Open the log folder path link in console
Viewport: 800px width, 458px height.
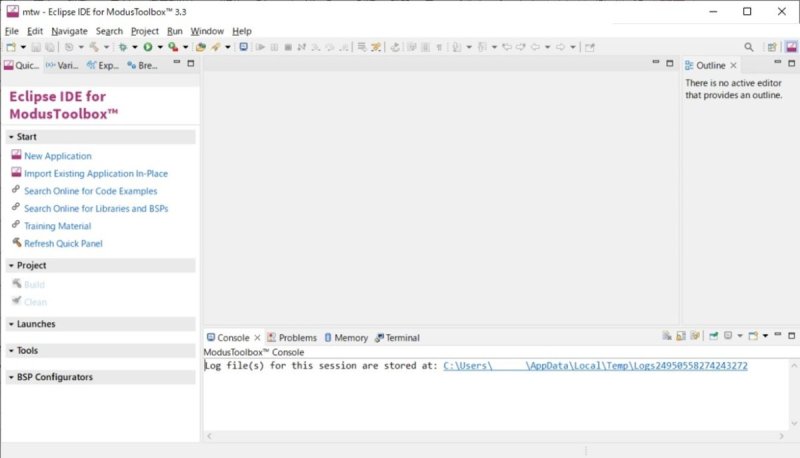(595, 366)
